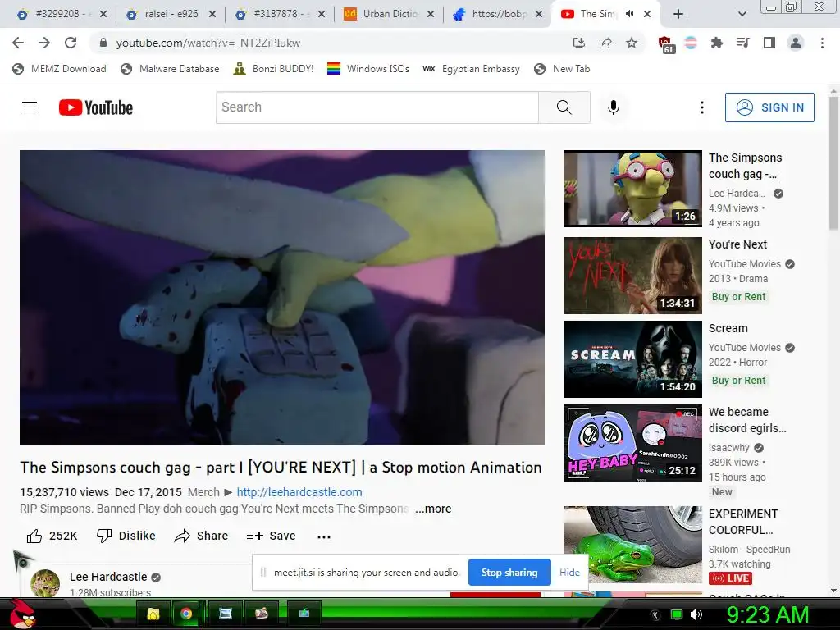Open the Extensions puzzle piece menu
The width and height of the screenshot is (840, 630).
tap(717, 43)
